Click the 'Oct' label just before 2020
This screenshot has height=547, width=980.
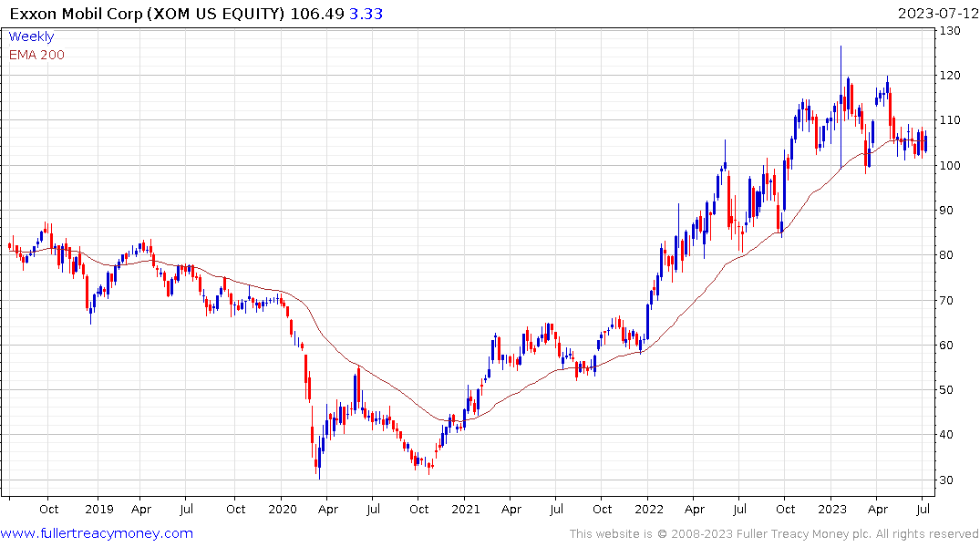click(x=235, y=510)
